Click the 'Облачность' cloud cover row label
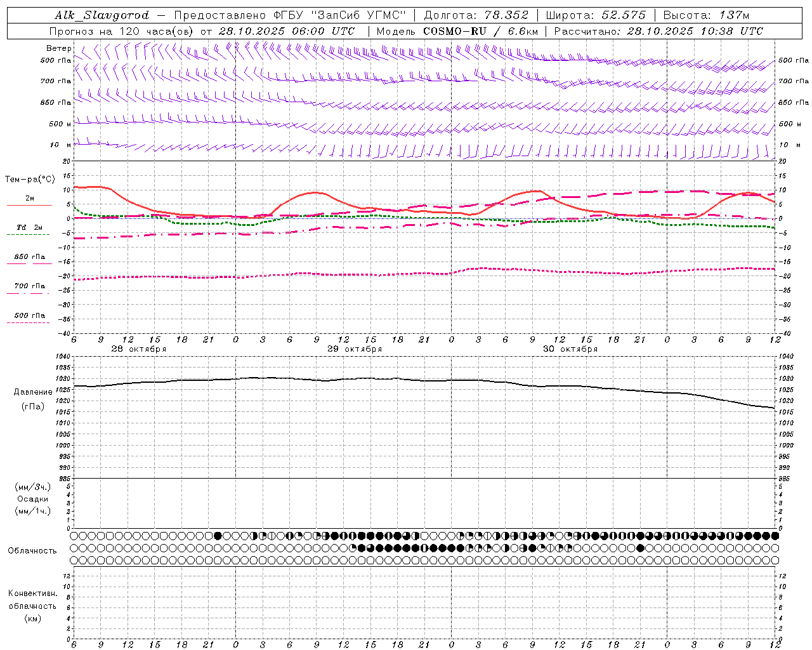Viewport: 812px width, 650px height. [x=32, y=551]
